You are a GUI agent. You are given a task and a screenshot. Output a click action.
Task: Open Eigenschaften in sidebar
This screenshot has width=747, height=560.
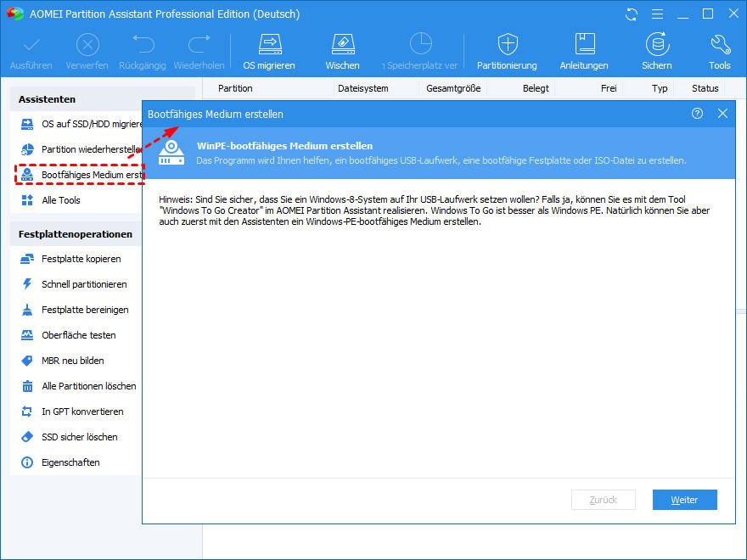point(60,463)
